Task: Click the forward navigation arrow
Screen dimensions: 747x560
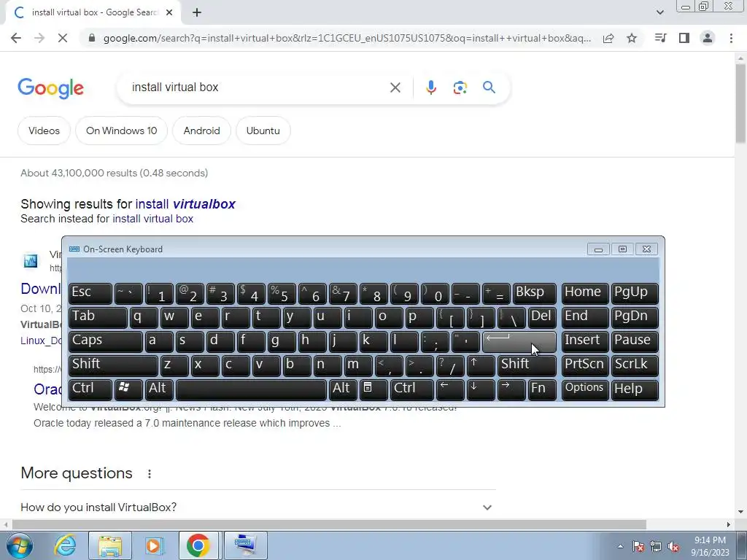Action: [x=39, y=38]
